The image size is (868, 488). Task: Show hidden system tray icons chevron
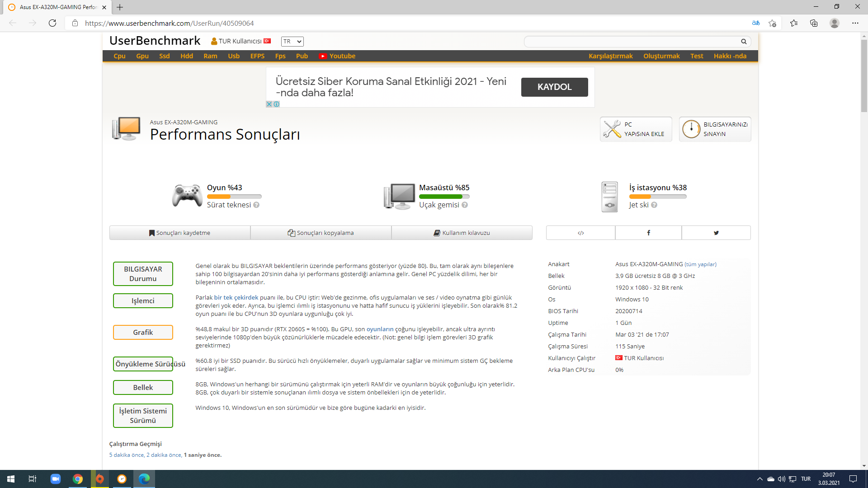pos(759,479)
